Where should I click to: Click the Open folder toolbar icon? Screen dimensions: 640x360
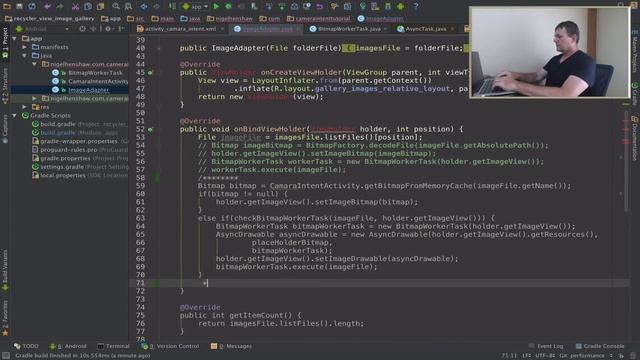click(7, 6)
